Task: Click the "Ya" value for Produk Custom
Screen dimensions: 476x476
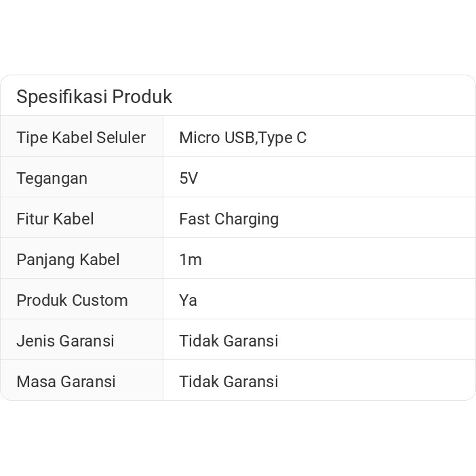Action: click(x=188, y=300)
